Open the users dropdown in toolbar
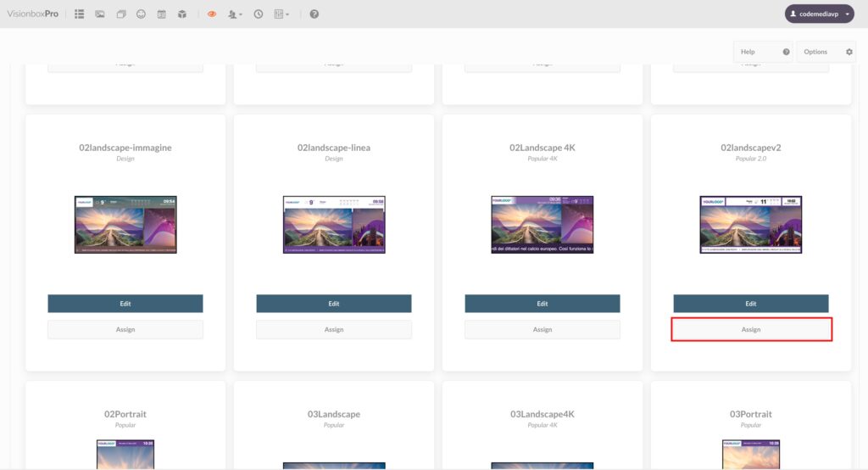The height and width of the screenshot is (470, 868). (235, 14)
